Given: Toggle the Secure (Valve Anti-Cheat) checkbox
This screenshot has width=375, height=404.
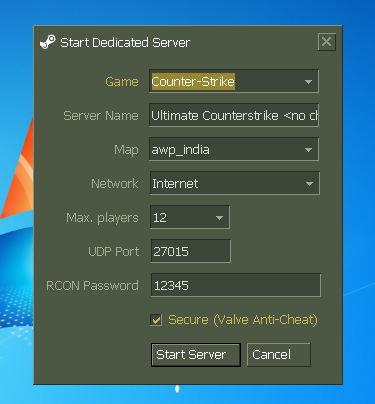Looking at the screenshot, I should point(156,320).
